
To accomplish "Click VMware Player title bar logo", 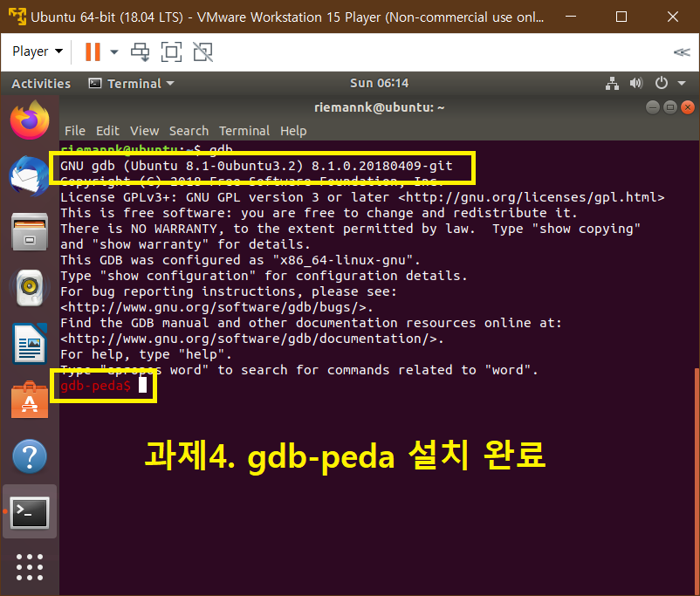I will 17,17.
